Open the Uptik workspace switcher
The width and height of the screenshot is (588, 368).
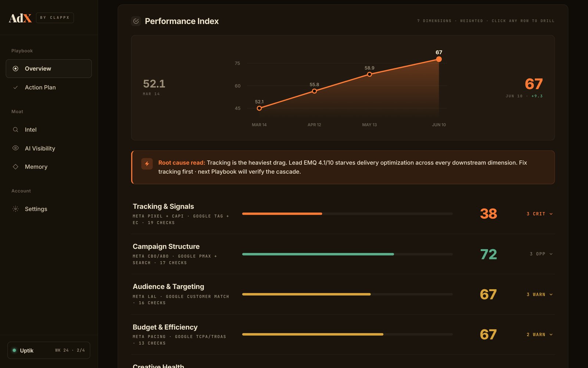coord(49,350)
